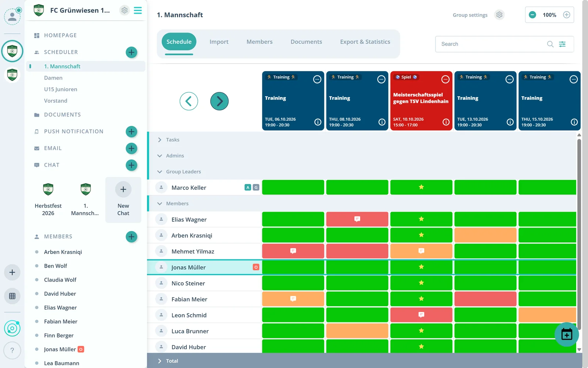Open club settings gear next to FC Grünwiesen
This screenshot has height=368, width=588.
coord(125,10)
